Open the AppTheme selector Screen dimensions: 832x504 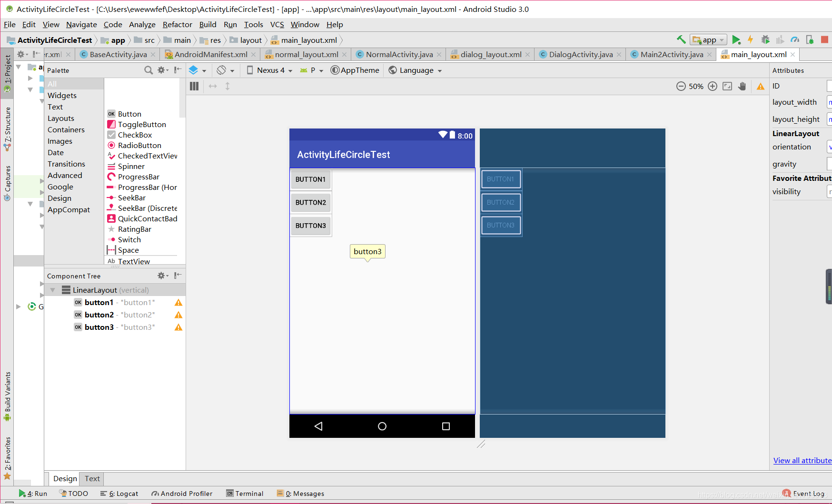coord(355,70)
